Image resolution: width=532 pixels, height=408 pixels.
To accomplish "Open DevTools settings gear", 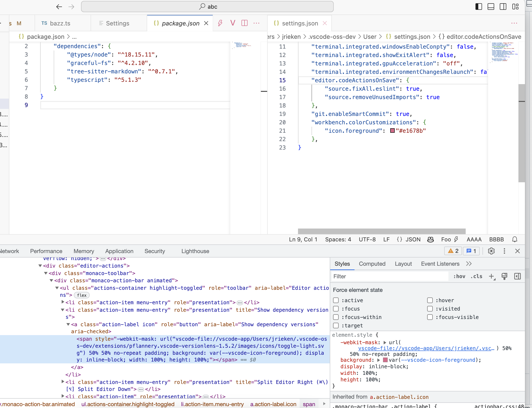I will point(491,251).
